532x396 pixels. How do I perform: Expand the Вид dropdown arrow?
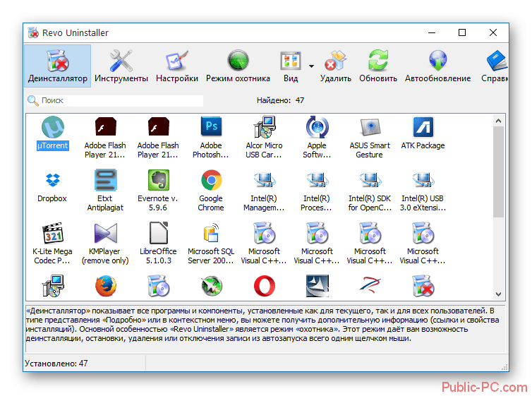tap(311, 66)
